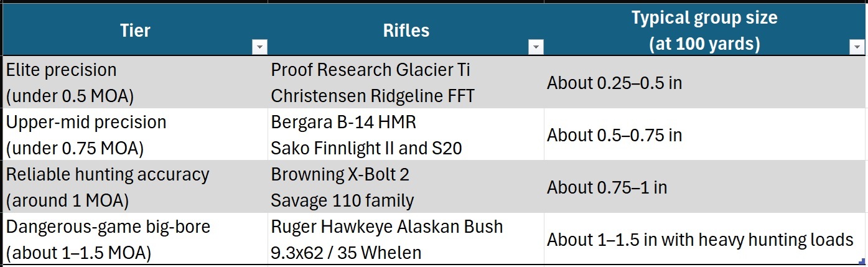Click the table resize handle at bottom-right corner

click(863, 263)
